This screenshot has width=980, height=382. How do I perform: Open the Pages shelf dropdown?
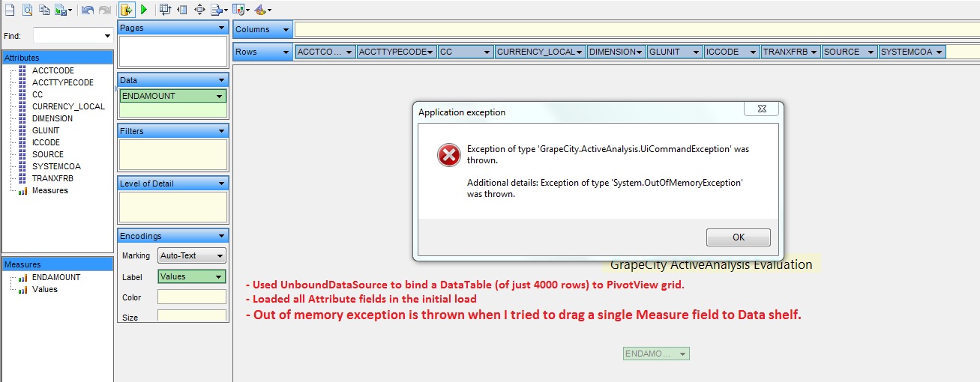[220, 28]
